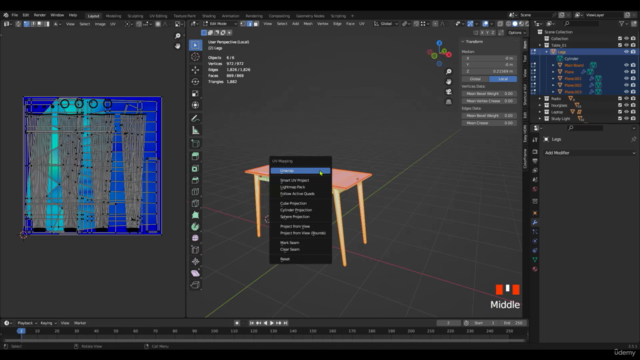Select the Smooth vertices tool

(x=196, y=238)
